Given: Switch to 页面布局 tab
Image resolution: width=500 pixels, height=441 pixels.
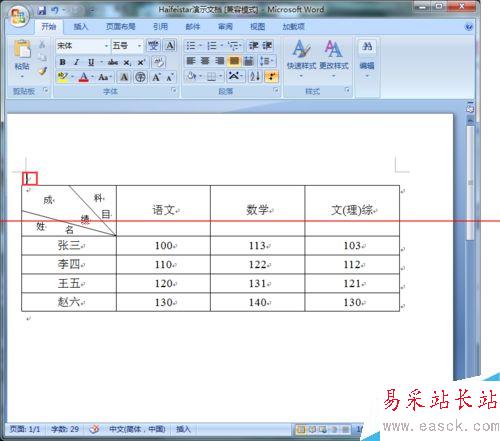Looking at the screenshot, I should coord(121,26).
